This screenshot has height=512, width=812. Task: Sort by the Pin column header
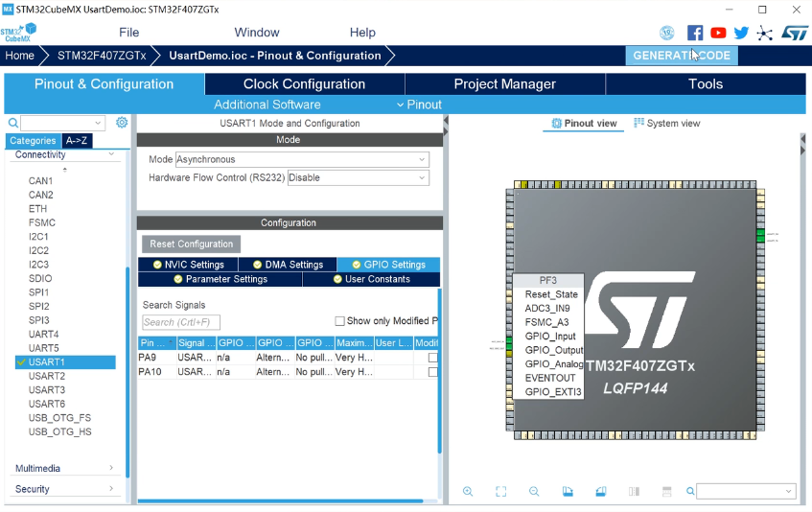point(157,342)
